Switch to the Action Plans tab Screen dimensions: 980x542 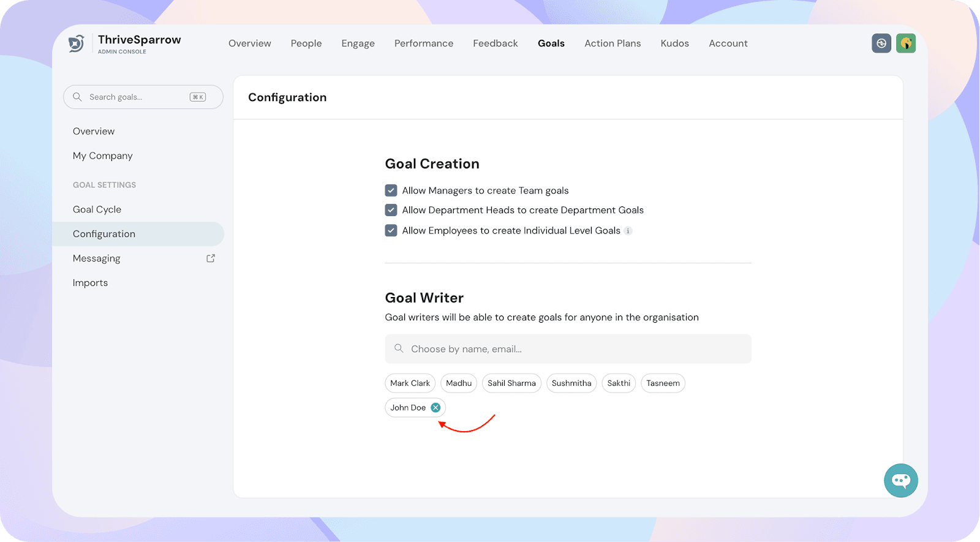pos(612,43)
